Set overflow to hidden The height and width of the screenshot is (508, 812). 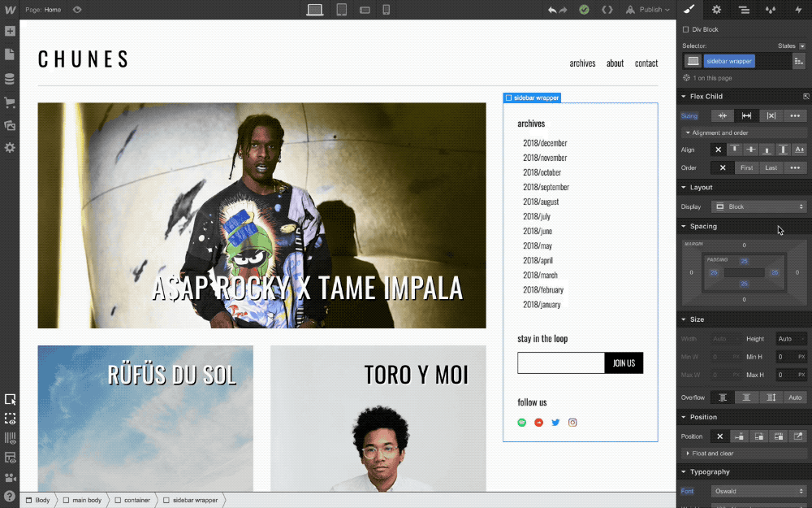tap(746, 397)
